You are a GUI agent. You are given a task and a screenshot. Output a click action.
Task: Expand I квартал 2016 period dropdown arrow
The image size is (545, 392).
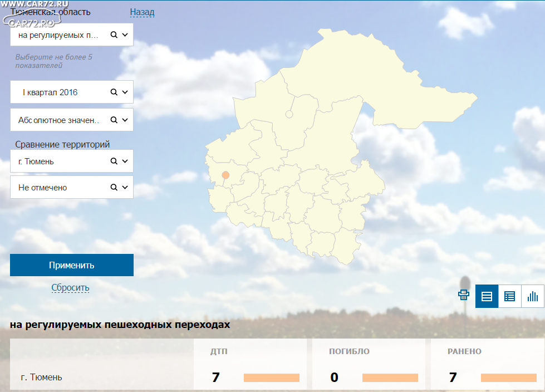(125, 92)
